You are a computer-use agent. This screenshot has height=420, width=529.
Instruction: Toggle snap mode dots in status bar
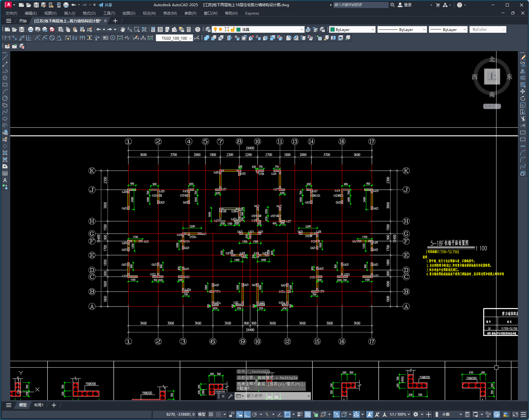coord(218,414)
